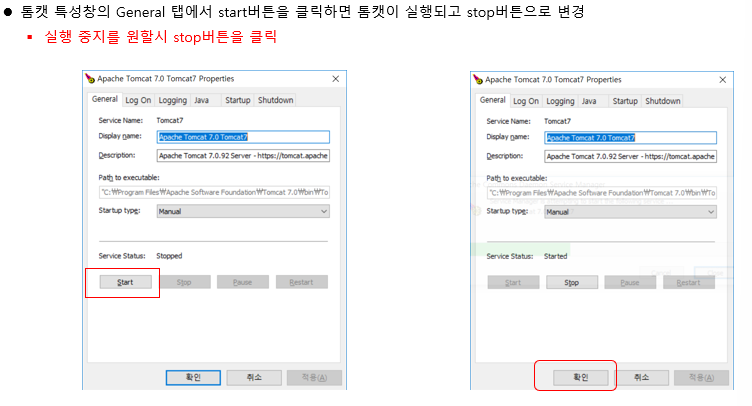Click 취소 button in left window
The width and height of the screenshot is (752, 406).
254,378
